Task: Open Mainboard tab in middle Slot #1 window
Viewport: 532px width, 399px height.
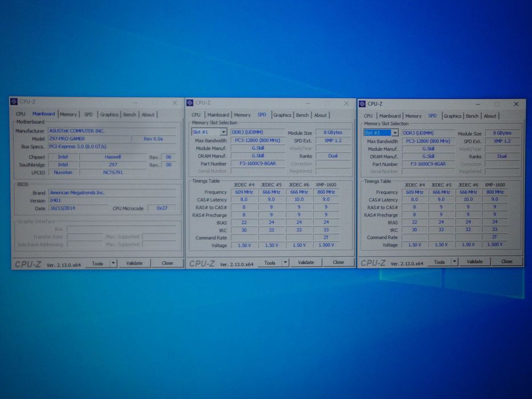Action: 218,115
